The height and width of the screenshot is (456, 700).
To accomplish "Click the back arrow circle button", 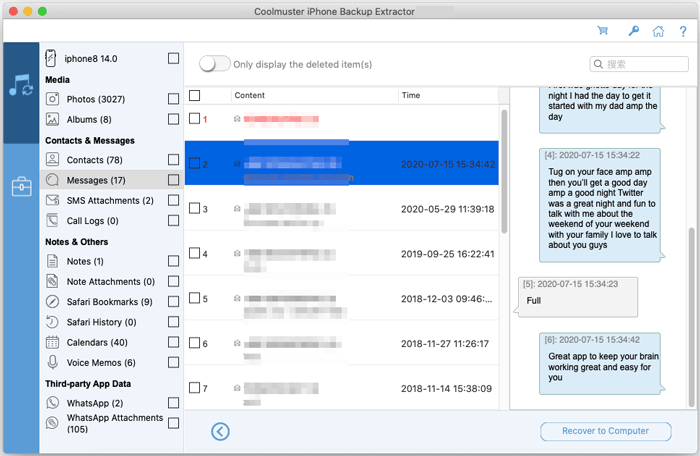I will (220, 431).
